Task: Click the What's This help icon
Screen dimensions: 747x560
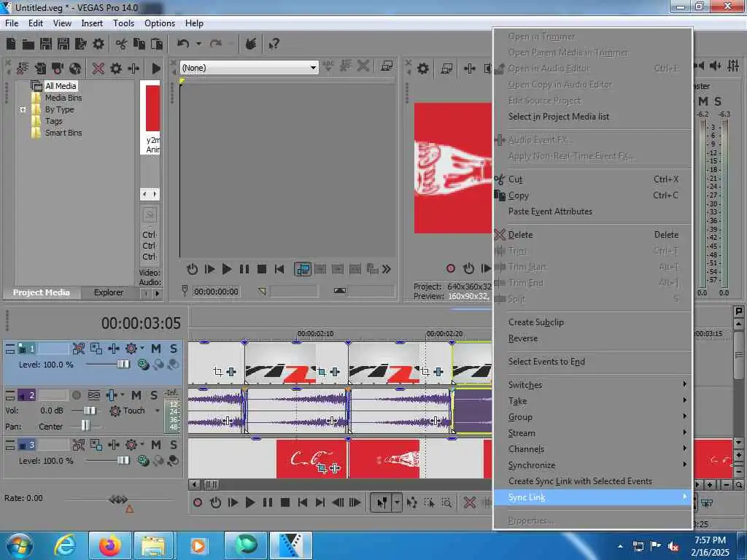Action: pos(274,44)
